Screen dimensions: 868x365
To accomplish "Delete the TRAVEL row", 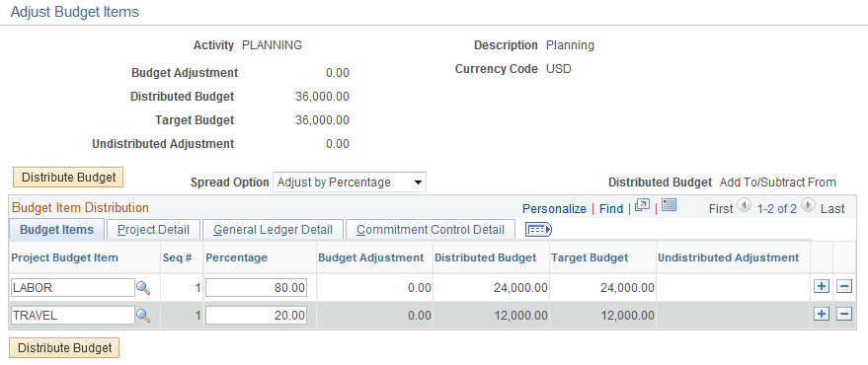I will coord(843,314).
